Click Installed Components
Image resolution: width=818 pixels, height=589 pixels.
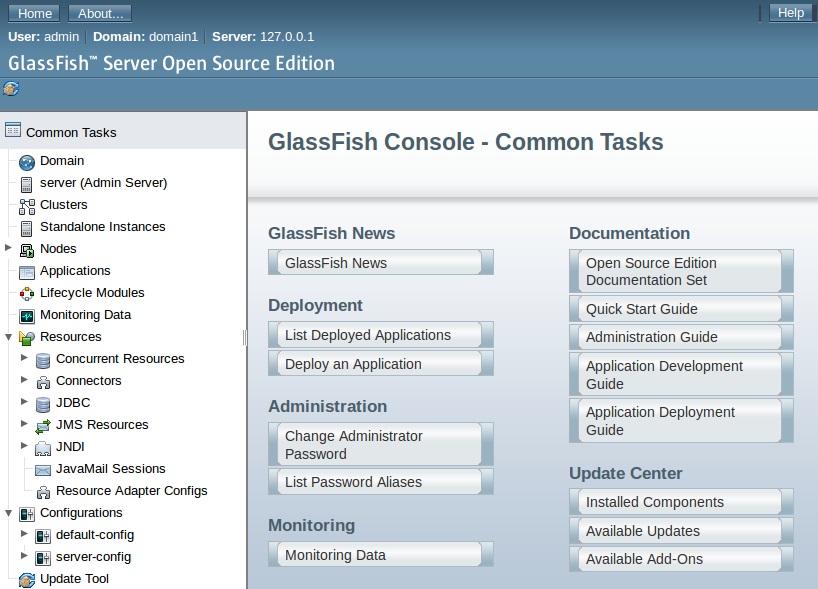[x=681, y=502]
